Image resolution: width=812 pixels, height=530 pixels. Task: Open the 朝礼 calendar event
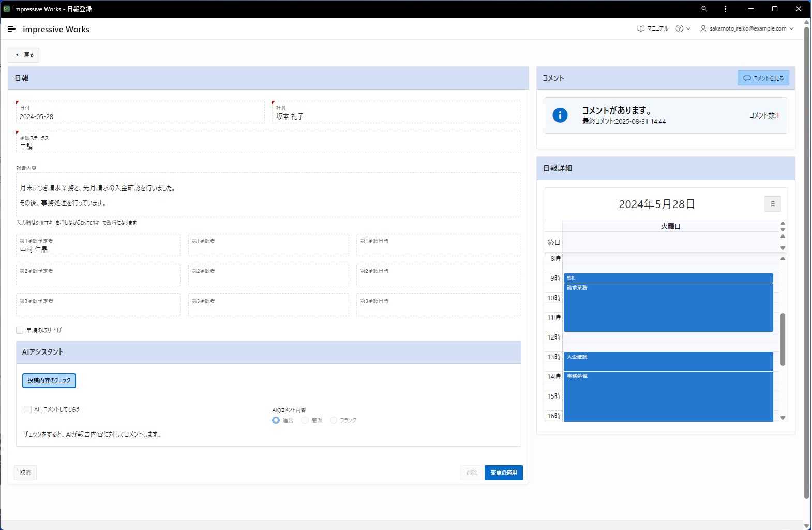[668, 278]
